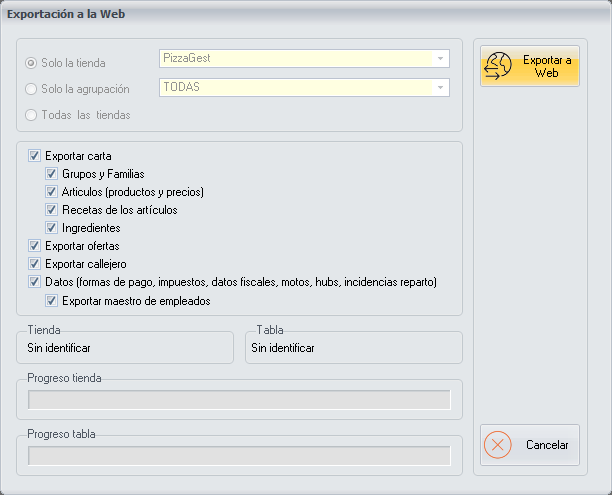Select the 'Todas las tiendas' radio option

pyautogui.click(x=32, y=114)
